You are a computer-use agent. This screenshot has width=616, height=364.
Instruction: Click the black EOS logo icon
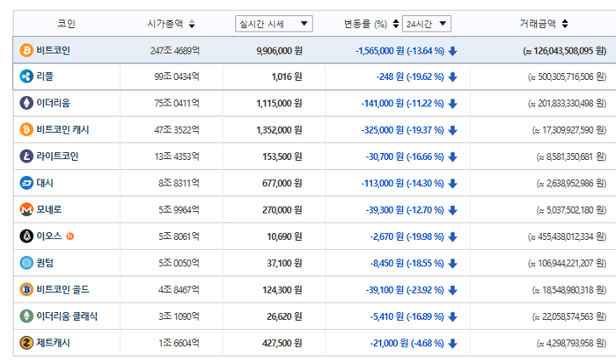pos(26,236)
